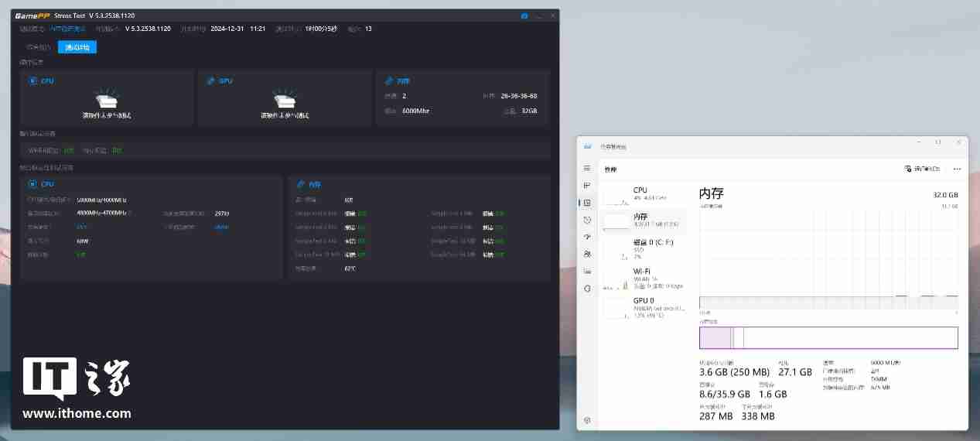Click Run new task button
The image size is (980, 441).
click(922, 169)
